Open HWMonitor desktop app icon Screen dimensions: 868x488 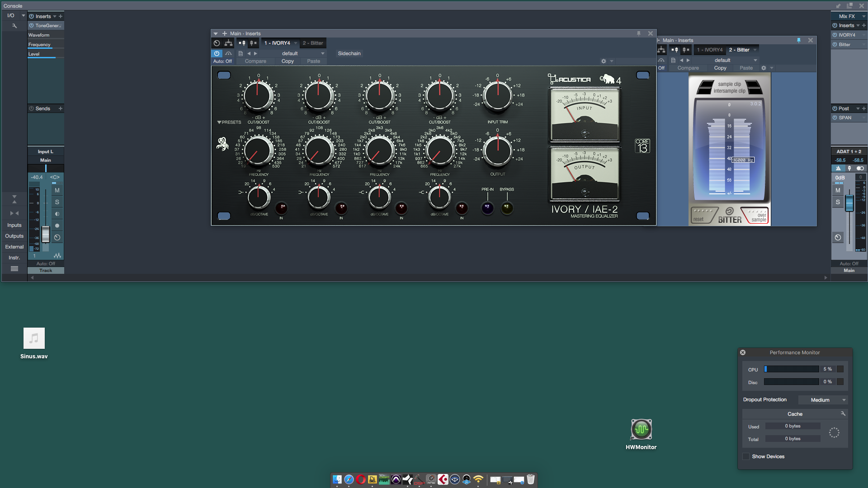pos(641,429)
